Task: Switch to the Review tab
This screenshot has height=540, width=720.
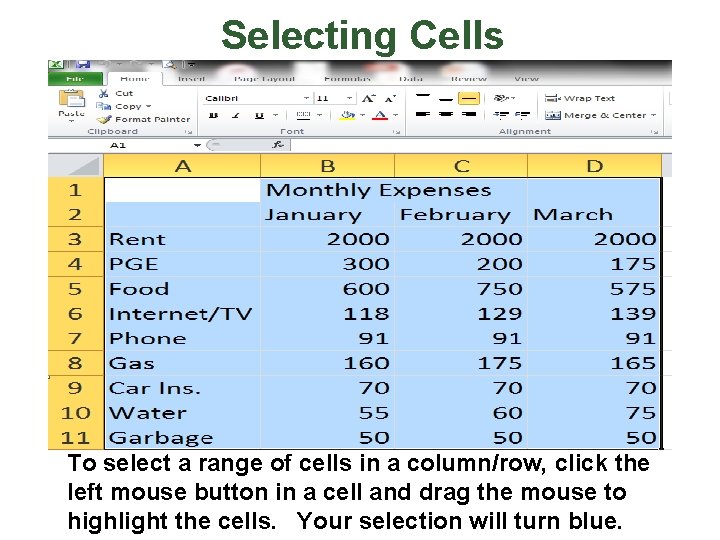Action: pos(468,79)
